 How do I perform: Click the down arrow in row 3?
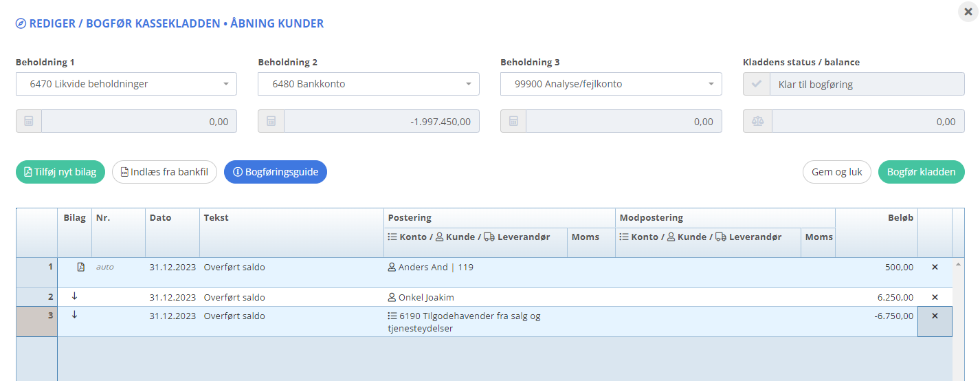pyautogui.click(x=74, y=316)
